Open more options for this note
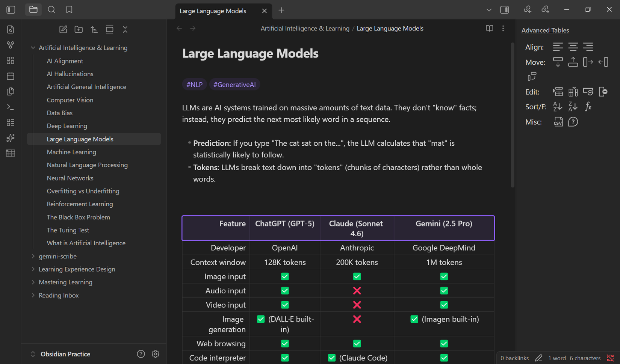 503,28
